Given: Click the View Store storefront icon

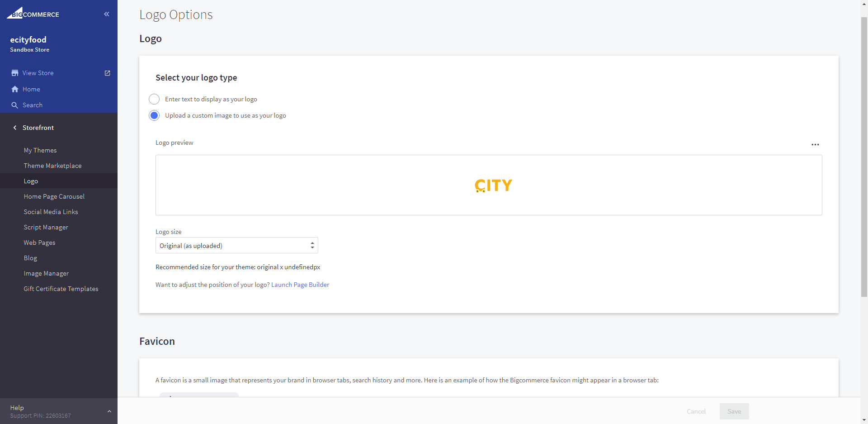Looking at the screenshot, I should pos(15,73).
